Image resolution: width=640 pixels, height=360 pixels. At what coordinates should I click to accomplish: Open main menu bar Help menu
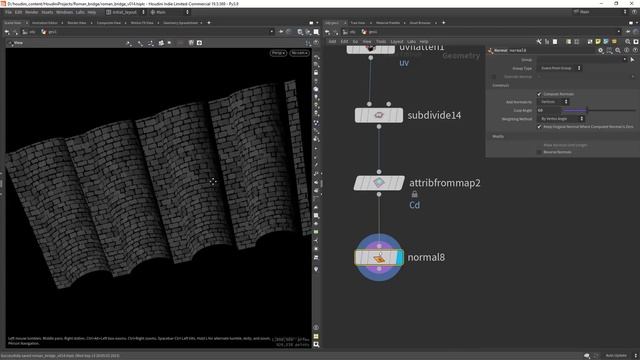92,12
